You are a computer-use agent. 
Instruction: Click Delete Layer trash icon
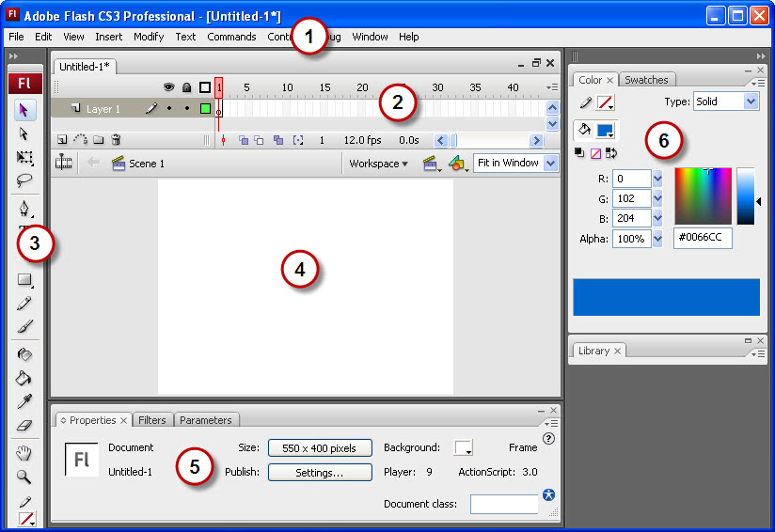pyautogui.click(x=116, y=140)
